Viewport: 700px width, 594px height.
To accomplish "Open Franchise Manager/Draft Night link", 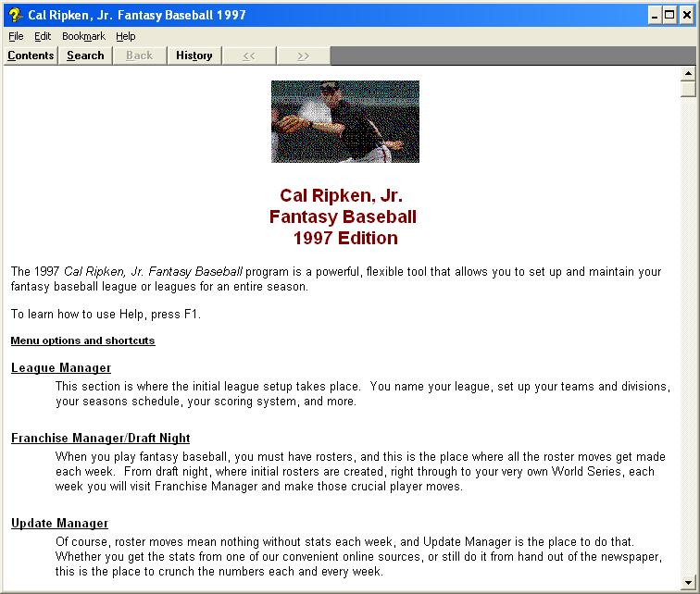I will [x=100, y=439].
